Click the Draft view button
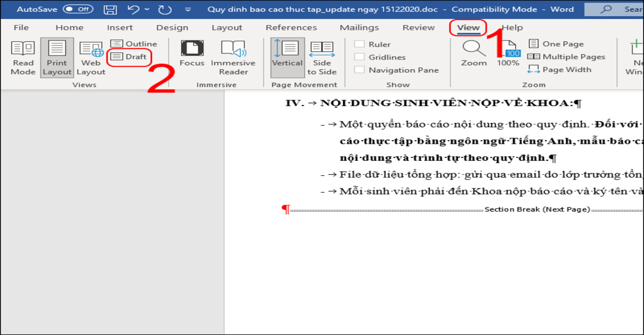644x335 pixels. pos(129,57)
